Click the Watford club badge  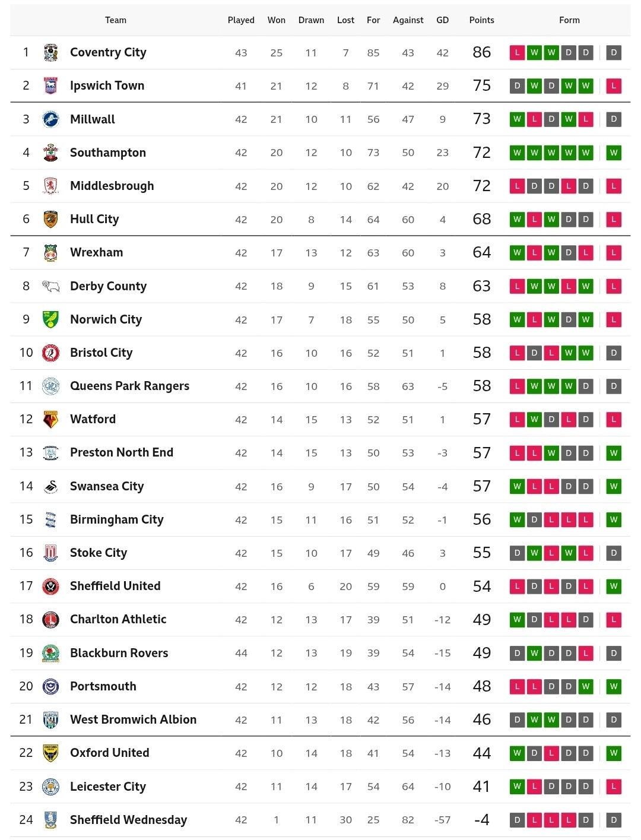pyautogui.click(x=51, y=420)
